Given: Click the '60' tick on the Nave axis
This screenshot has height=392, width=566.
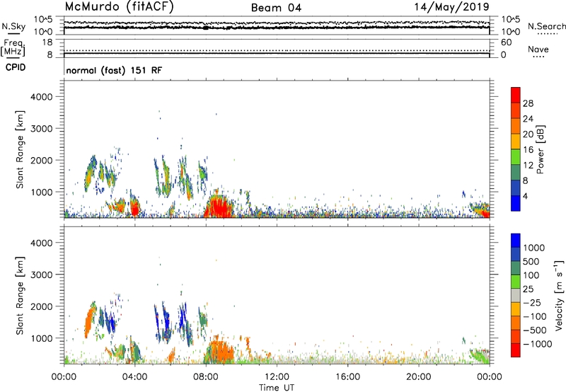Looking at the screenshot, I should pos(506,42).
